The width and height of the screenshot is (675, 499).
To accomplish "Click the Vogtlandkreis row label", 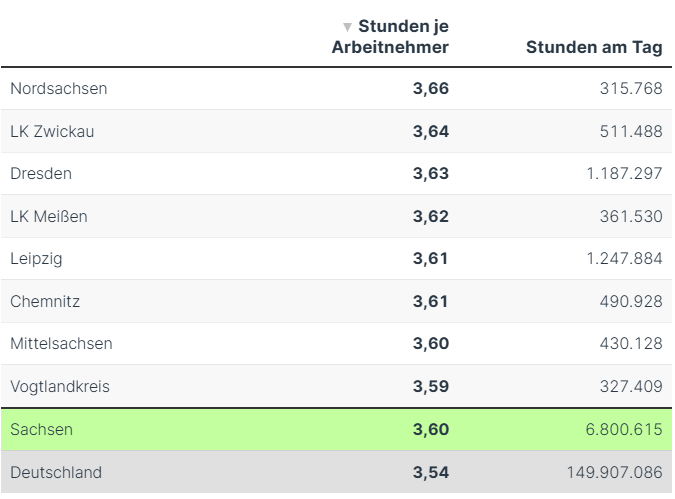I will tap(60, 386).
